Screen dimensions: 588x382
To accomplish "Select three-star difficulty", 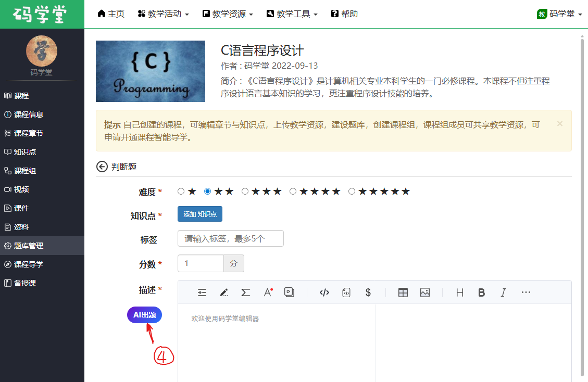I will (x=245, y=192).
